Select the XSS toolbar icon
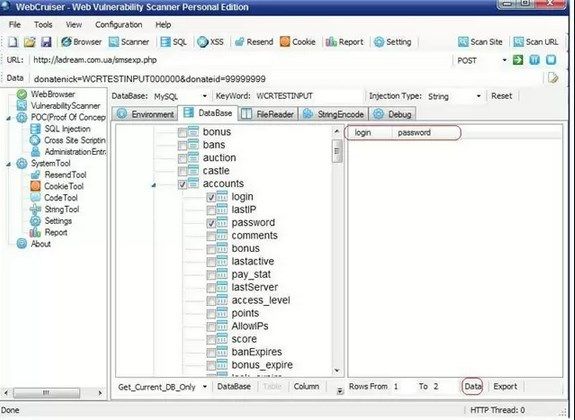Screen dimensions: 575x420 [x=202, y=42]
